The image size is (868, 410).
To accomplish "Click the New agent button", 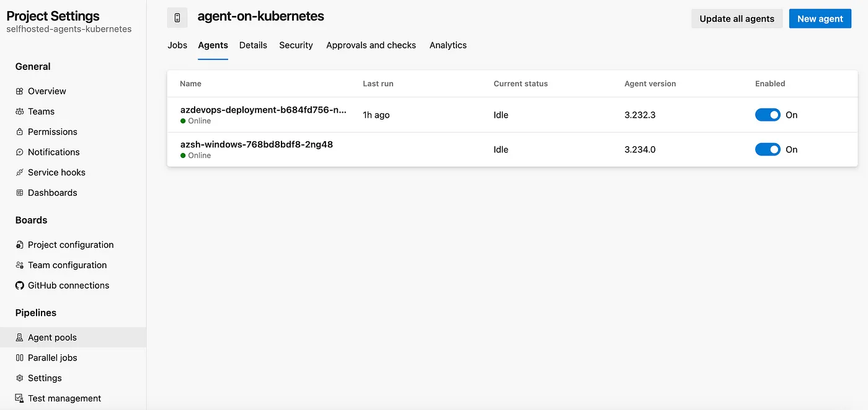I will (x=820, y=19).
